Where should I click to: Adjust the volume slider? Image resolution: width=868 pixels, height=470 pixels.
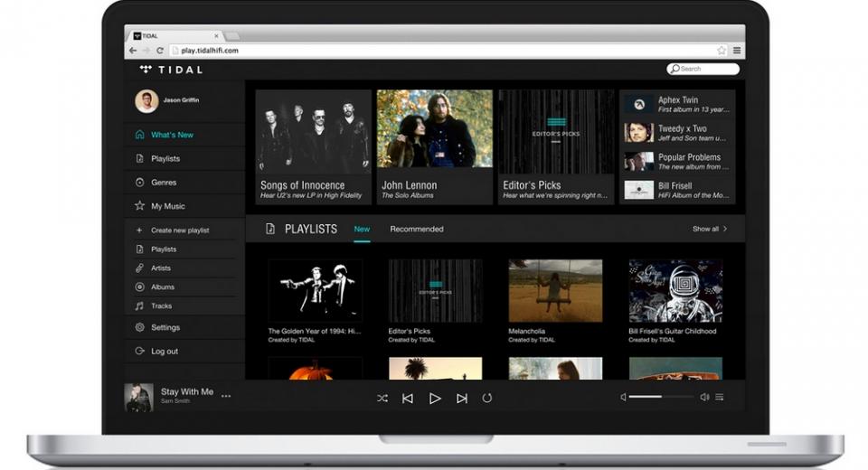pos(661,397)
